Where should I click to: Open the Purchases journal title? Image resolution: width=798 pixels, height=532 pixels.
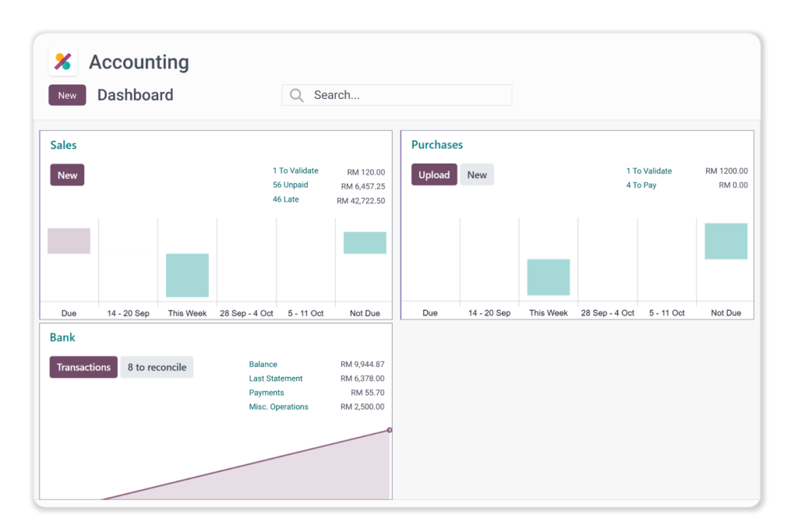pyautogui.click(x=436, y=145)
